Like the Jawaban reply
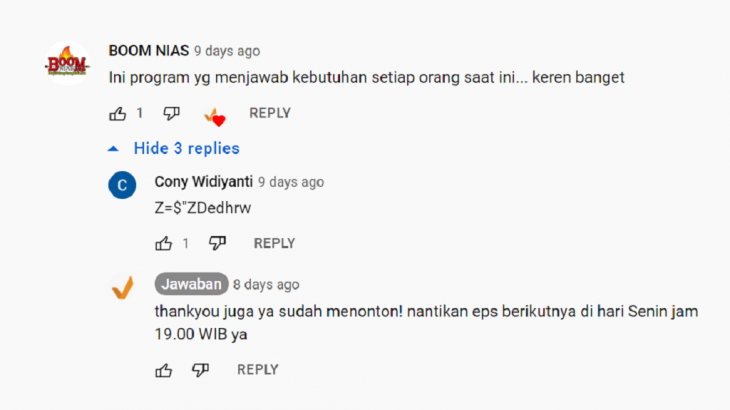The image size is (730, 410). [163, 370]
